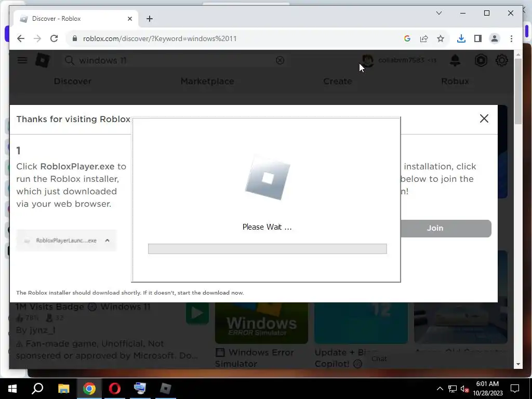Open collabvm7583 profile avatar
The width and height of the screenshot is (532, 399).
click(368, 60)
